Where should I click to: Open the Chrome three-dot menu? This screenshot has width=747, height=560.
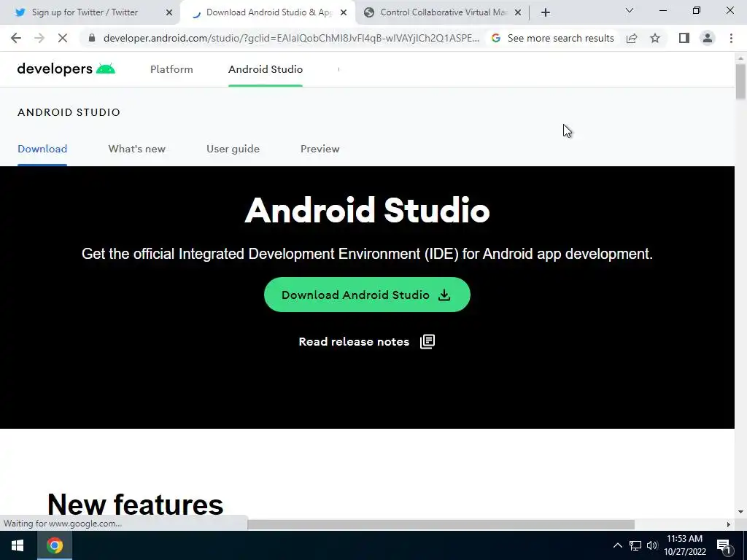coord(731,38)
